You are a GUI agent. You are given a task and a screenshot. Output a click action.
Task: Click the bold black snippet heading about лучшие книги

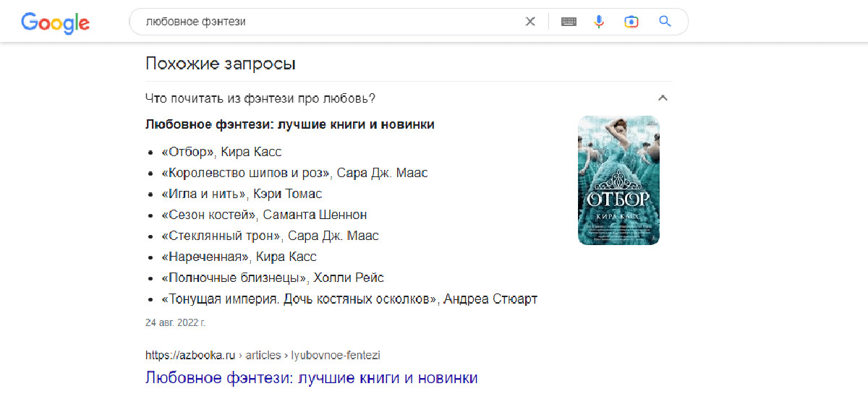tap(290, 124)
